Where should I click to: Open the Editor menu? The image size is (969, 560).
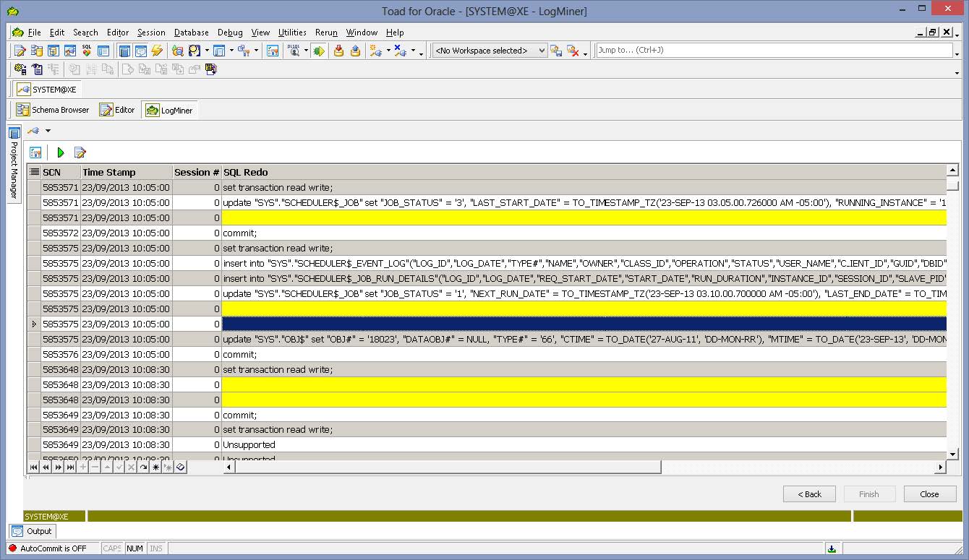point(118,33)
